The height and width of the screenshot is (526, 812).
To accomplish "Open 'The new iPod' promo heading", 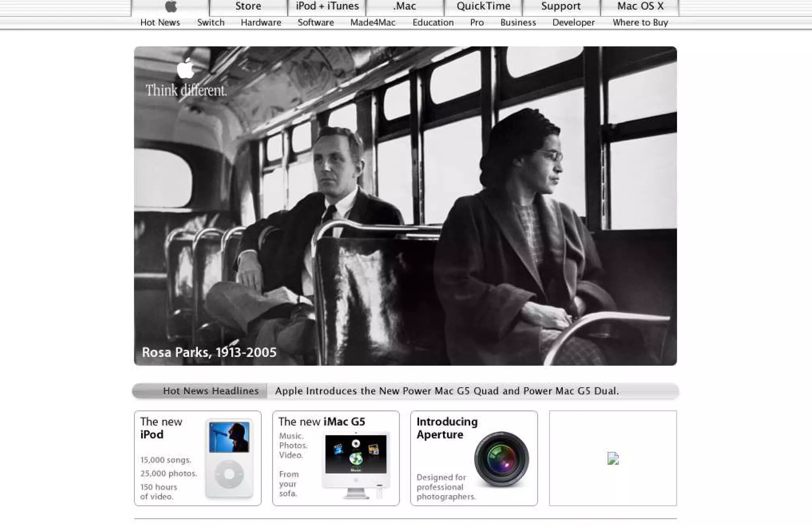I will [161, 428].
